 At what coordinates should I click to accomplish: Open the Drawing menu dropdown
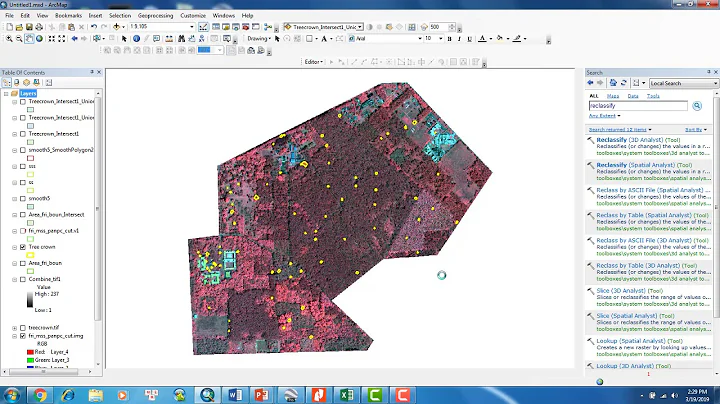point(259,39)
